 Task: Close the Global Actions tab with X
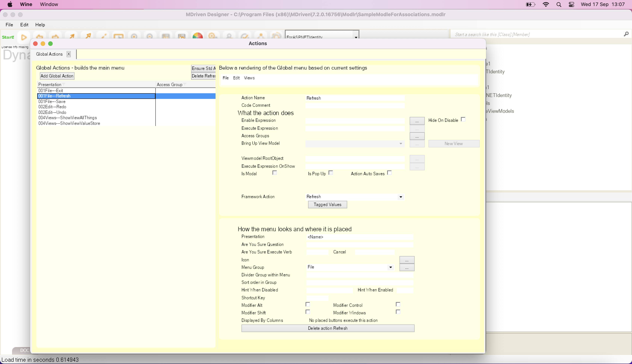coord(68,54)
